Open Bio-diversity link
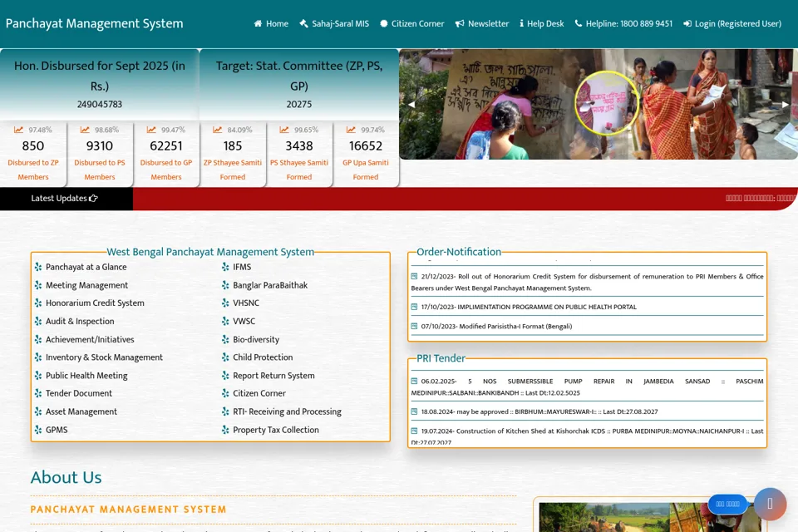Image resolution: width=798 pixels, height=532 pixels. (x=256, y=339)
